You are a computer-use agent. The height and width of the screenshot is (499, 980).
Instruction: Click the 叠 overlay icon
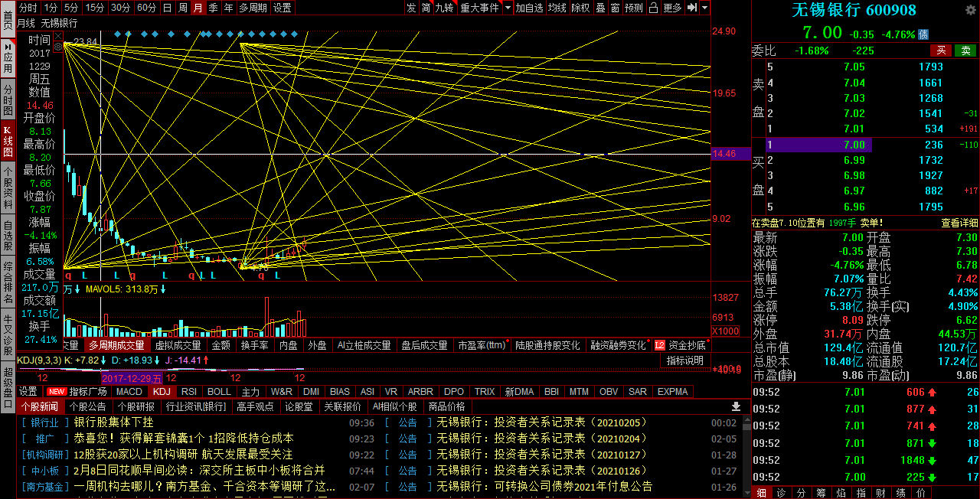(601, 8)
